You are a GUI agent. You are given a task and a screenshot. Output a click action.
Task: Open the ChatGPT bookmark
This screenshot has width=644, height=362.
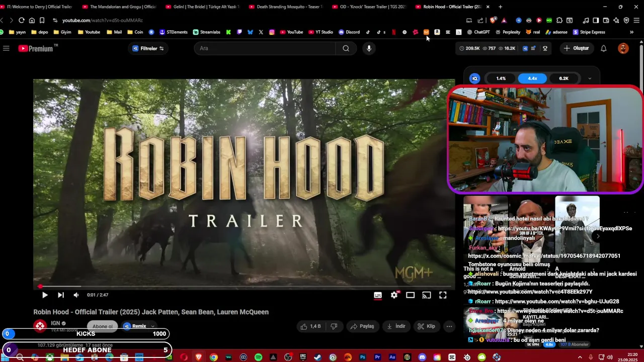tap(478, 32)
